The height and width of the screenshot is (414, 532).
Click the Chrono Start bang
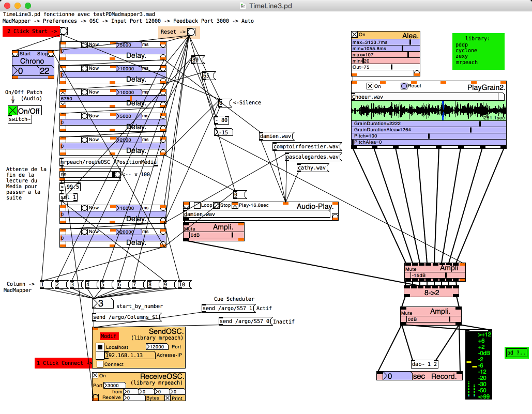16,54
